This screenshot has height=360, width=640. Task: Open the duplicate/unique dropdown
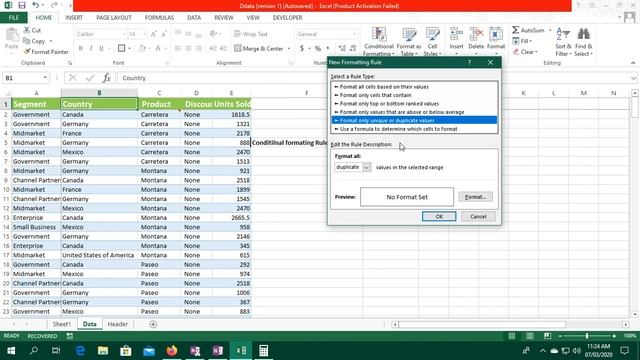pos(366,167)
